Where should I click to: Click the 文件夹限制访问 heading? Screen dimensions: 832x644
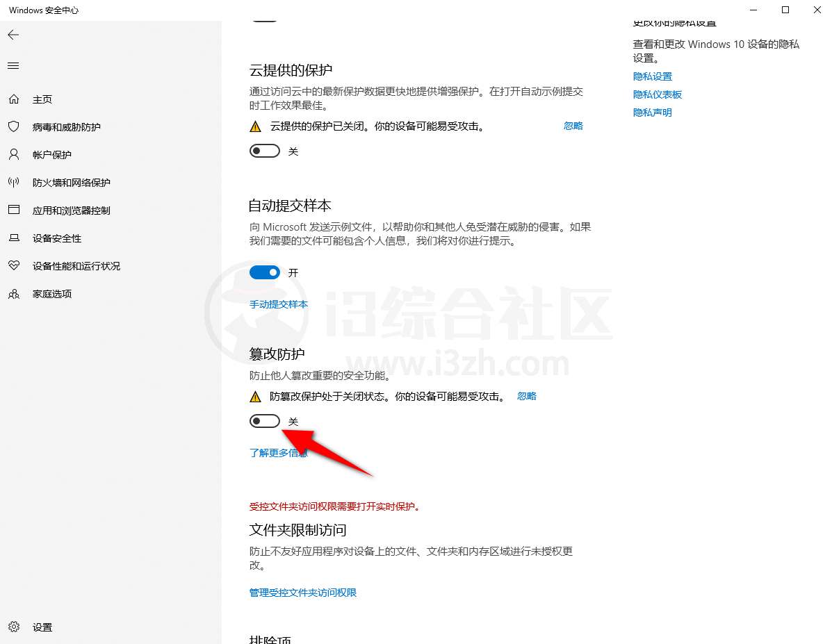tap(297, 530)
